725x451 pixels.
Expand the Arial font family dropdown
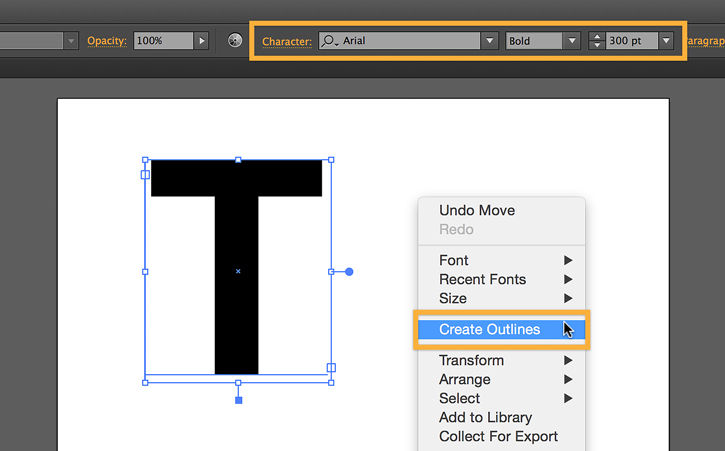pos(490,41)
